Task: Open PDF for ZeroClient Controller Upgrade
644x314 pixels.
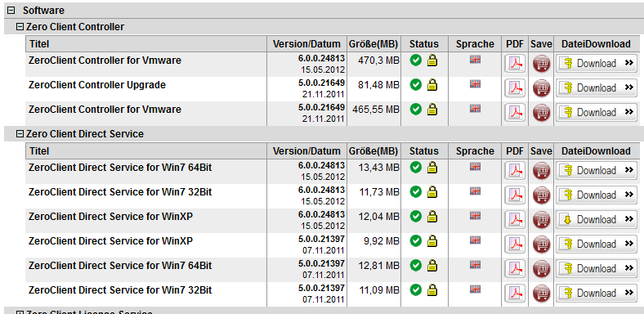Action: point(515,88)
